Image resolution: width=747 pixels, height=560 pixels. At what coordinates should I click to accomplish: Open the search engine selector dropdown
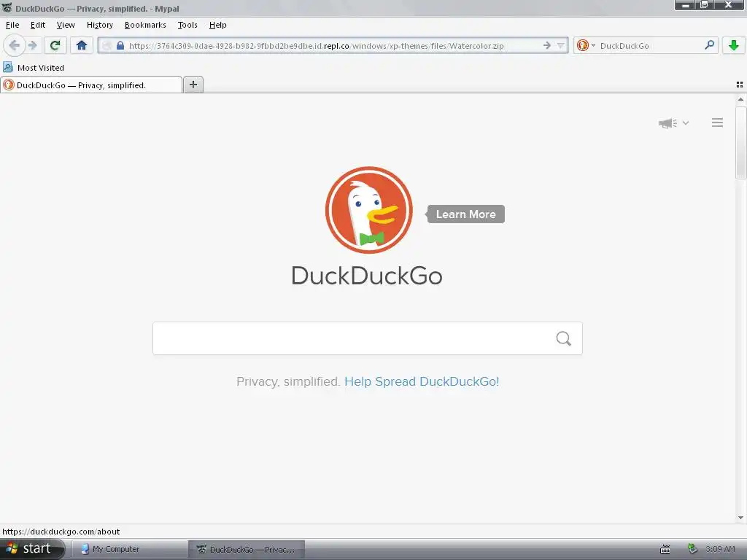(x=586, y=45)
